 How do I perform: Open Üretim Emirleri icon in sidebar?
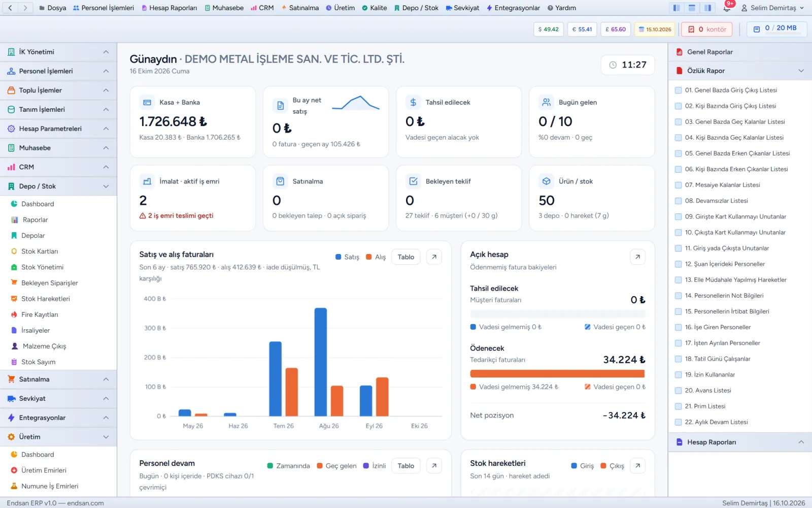(x=14, y=470)
